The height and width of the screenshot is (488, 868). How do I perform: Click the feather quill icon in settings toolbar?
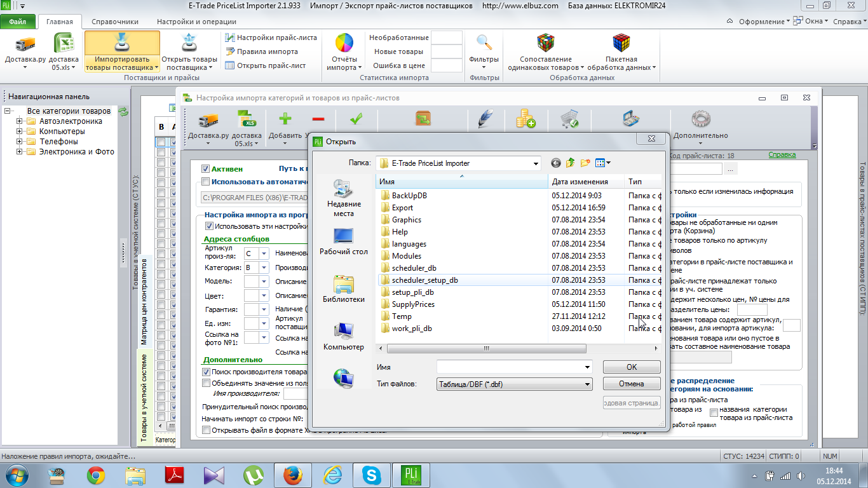tap(485, 119)
